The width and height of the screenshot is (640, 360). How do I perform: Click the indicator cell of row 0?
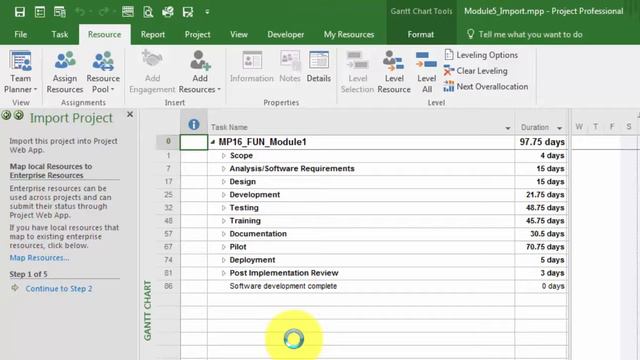tap(194, 142)
